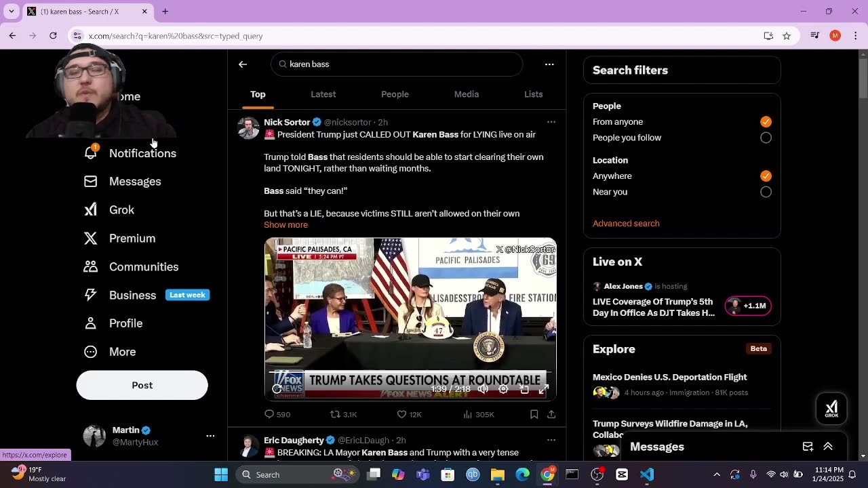Play the Fox News roundtable video
The height and width of the screenshot is (488, 868).
click(410, 319)
